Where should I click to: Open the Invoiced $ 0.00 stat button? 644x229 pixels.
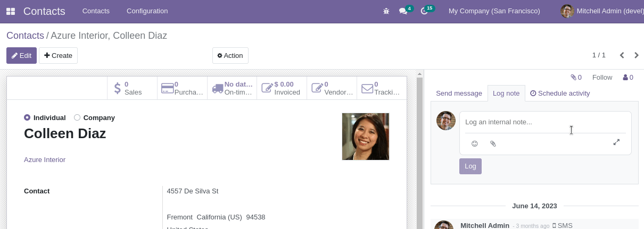282,88
